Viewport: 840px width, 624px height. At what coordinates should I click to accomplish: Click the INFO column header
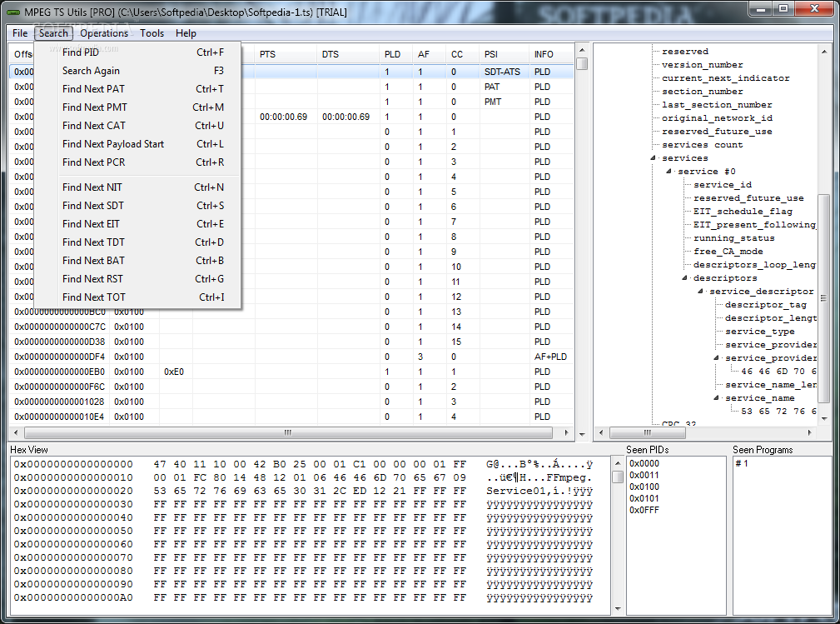click(x=552, y=54)
